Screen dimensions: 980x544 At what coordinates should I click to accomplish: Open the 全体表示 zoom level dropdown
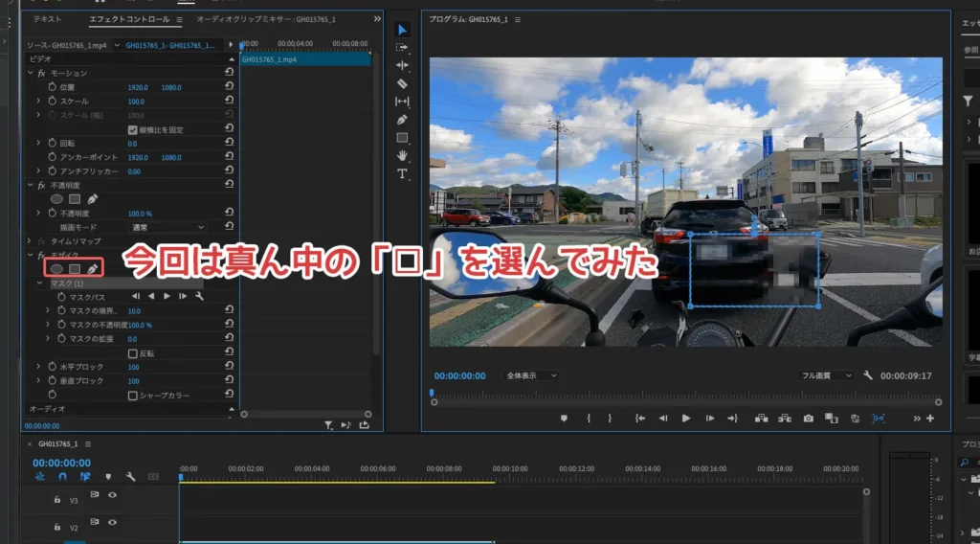coord(531,376)
